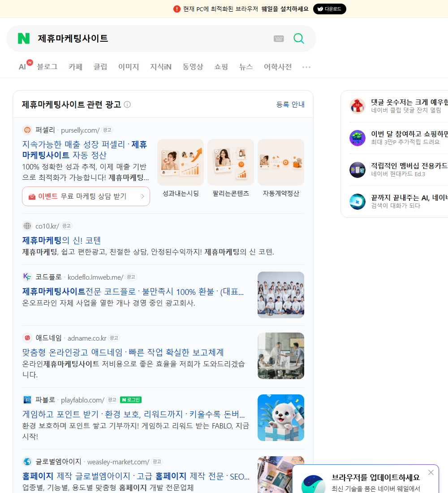This screenshot has width=448, height=493.
Task: Click the 퍼셀리 orange favicon
Action: (27, 130)
